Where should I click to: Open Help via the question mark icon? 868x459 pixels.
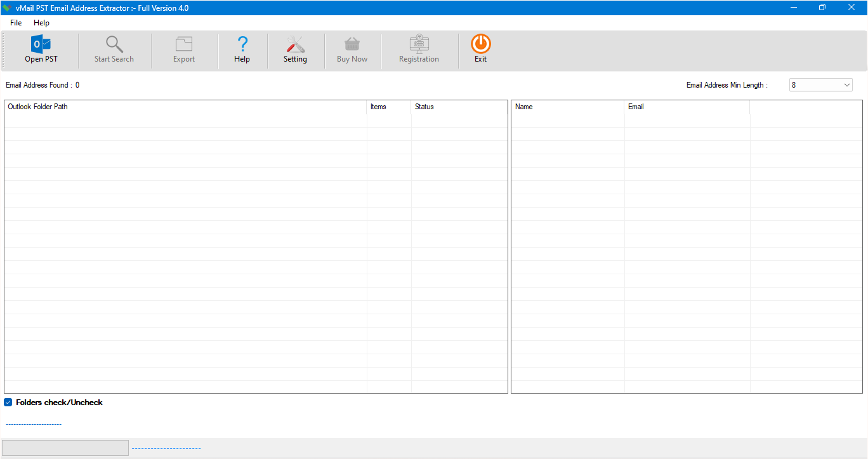(242, 44)
